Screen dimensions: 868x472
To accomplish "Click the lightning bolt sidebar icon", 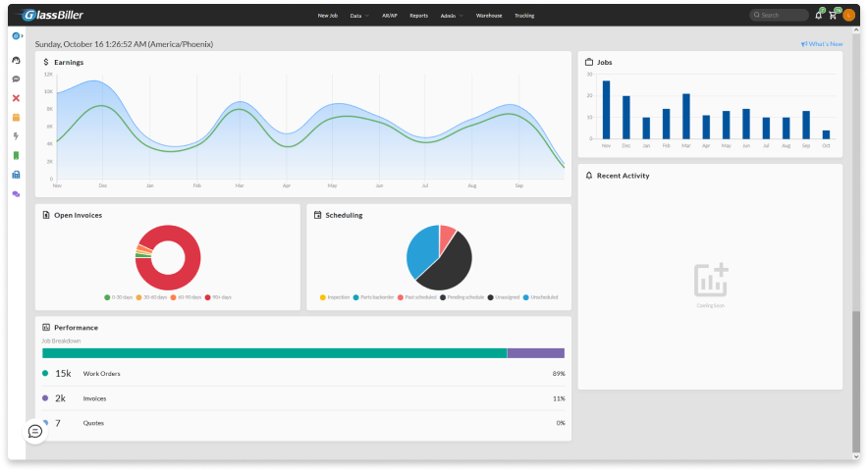I will [16, 136].
